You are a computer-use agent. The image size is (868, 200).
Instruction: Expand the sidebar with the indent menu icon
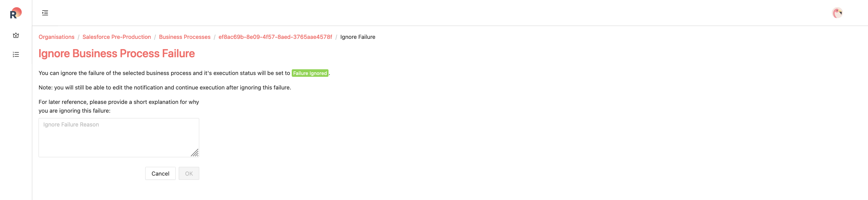pyautogui.click(x=45, y=13)
